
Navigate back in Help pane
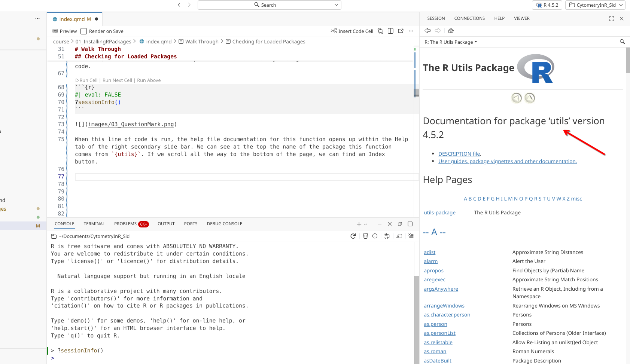427,31
